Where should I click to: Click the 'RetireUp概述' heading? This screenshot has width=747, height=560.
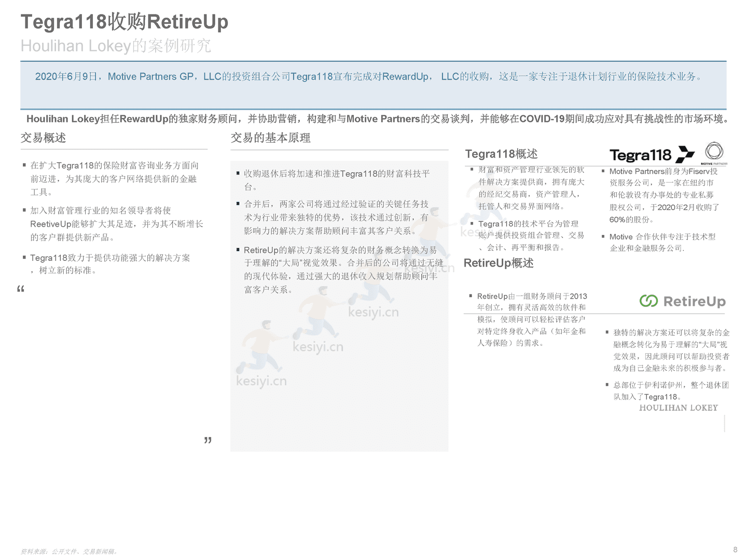499,263
